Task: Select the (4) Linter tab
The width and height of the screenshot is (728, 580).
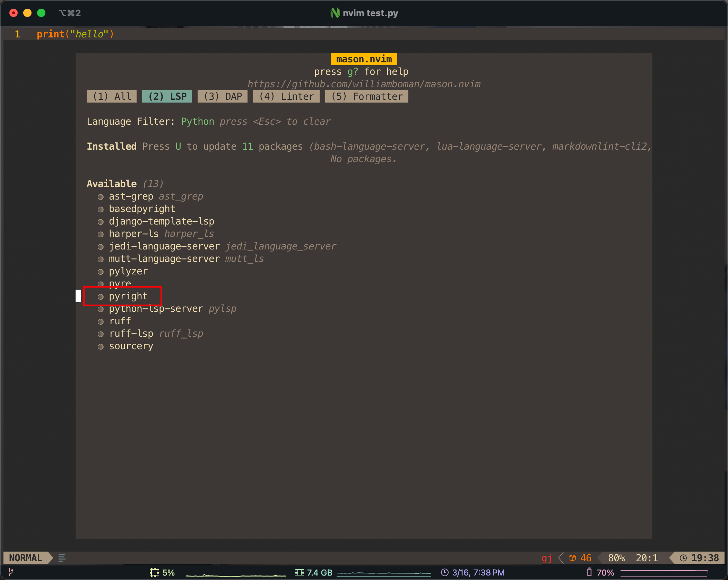Action: click(286, 96)
